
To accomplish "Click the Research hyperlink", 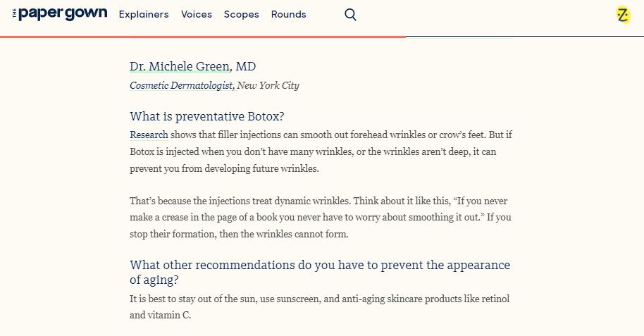I will (x=149, y=135).
